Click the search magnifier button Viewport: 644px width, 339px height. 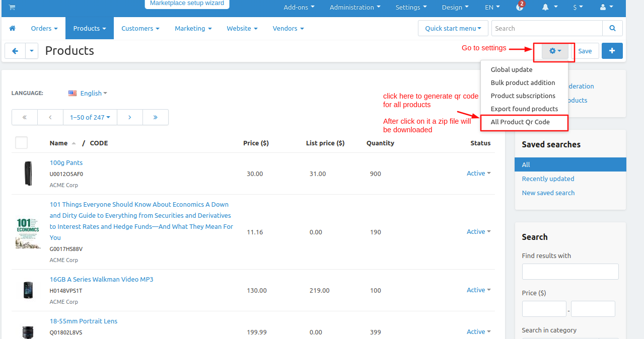coord(612,28)
